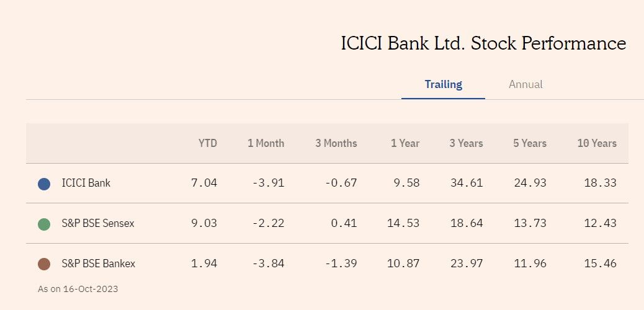The width and height of the screenshot is (644, 310).
Task: Click the 5 Years column header
Action: click(x=530, y=143)
